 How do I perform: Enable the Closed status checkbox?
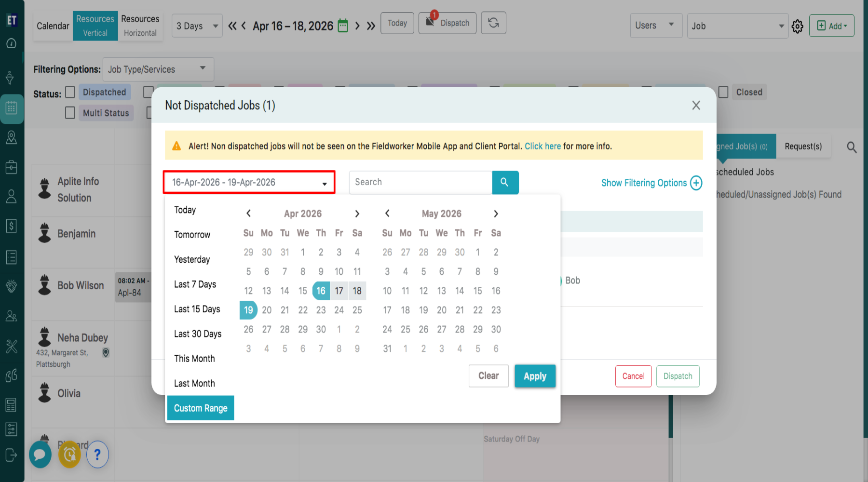point(723,92)
